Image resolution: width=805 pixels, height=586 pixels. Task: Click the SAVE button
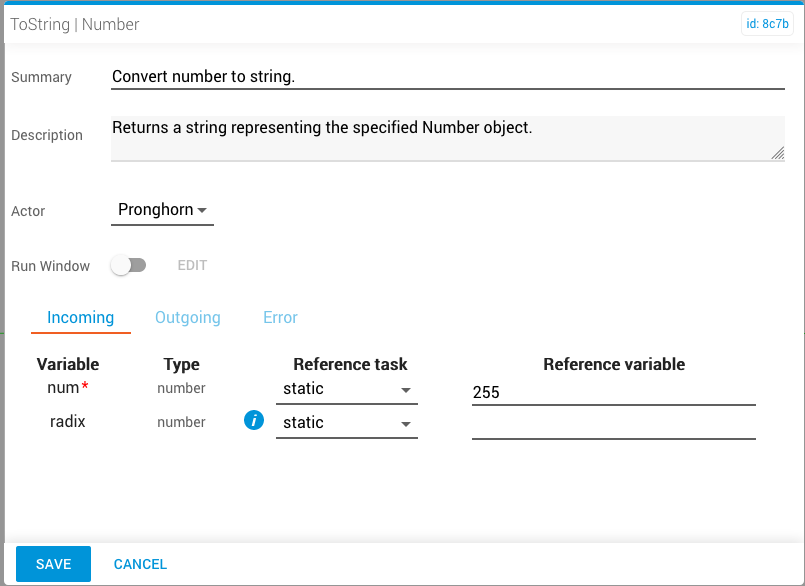pyautogui.click(x=53, y=564)
